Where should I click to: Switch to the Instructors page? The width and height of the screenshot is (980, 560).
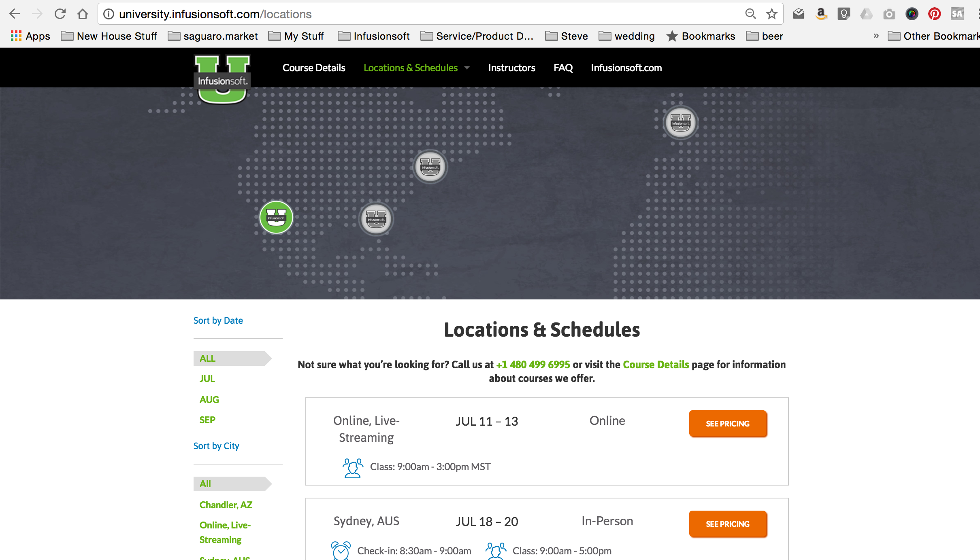pyautogui.click(x=511, y=68)
